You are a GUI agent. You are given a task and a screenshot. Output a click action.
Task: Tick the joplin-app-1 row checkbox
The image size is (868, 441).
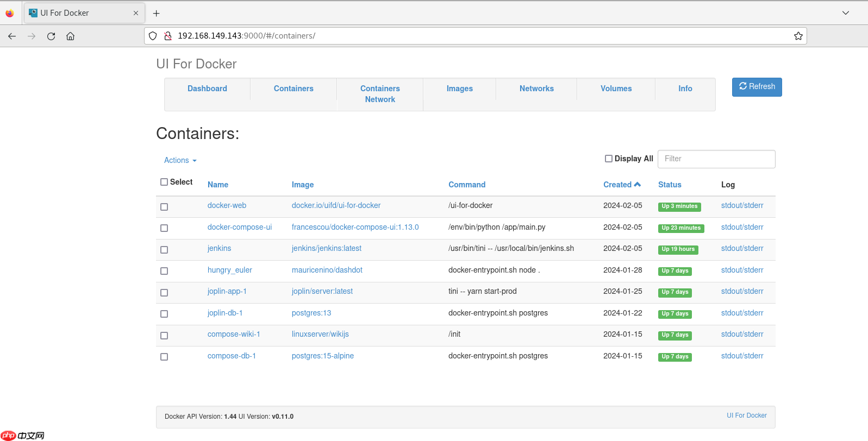[164, 293]
